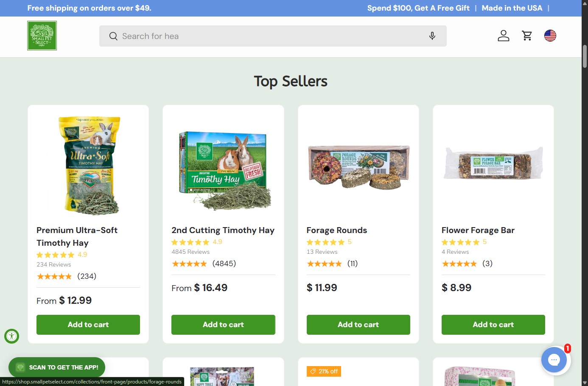Open the Forage Rounds product title
The width and height of the screenshot is (588, 386).
point(337,230)
